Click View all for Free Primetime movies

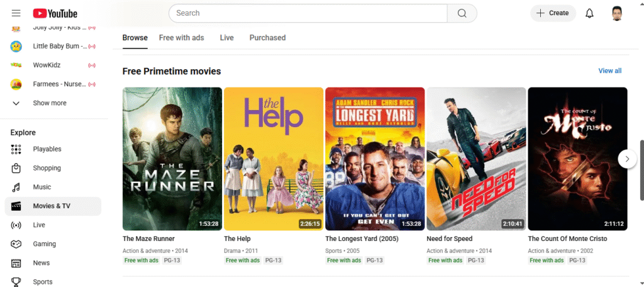609,70
